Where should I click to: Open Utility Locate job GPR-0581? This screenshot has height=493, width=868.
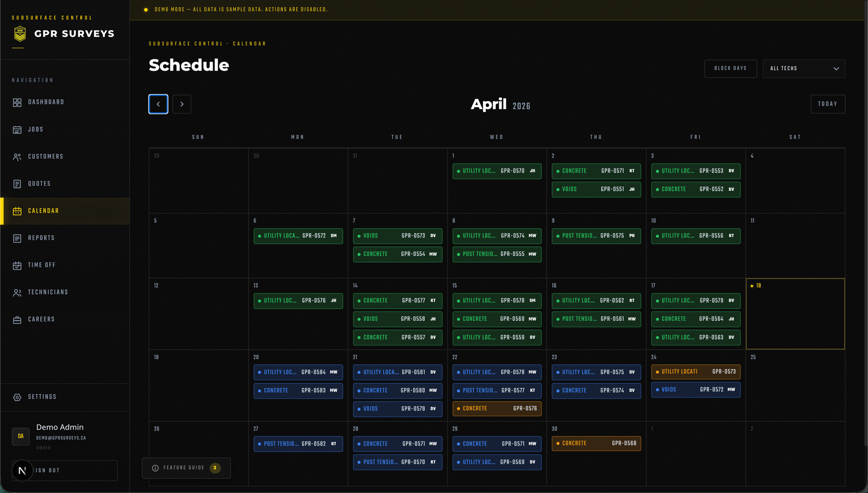(398, 372)
